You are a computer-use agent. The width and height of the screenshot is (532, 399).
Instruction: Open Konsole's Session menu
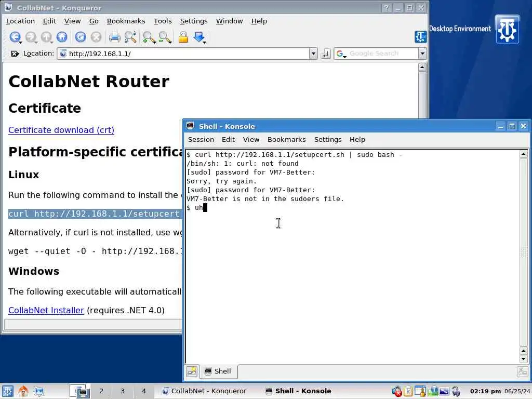pos(201,139)
